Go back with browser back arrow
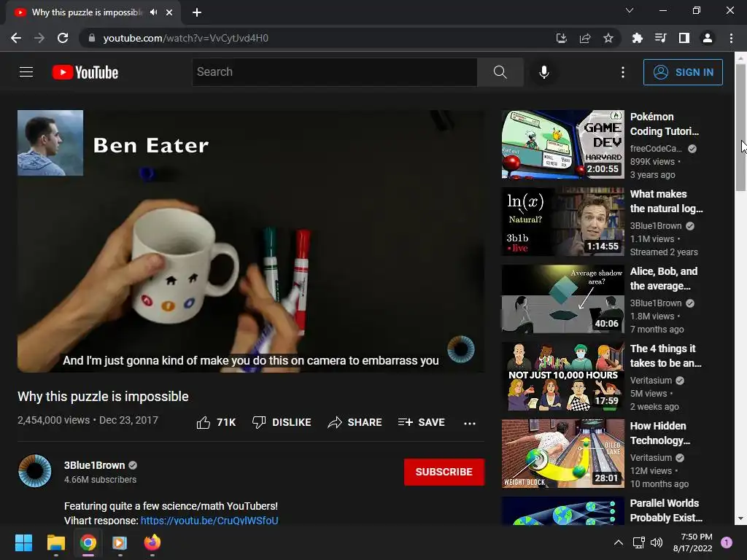 click(16, 38)
